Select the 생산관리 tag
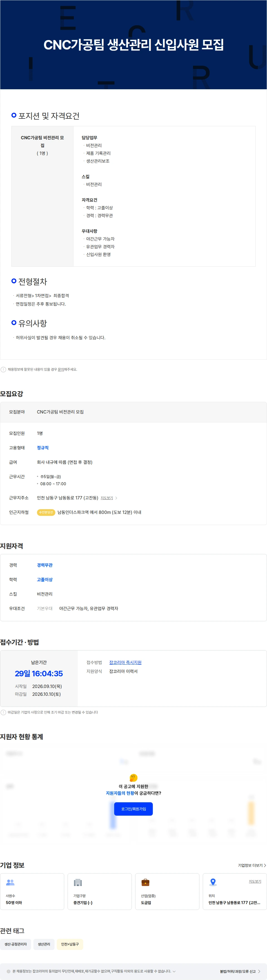This screenshot has height=980, width=267. pyautogui.click(x=44, y=944)
